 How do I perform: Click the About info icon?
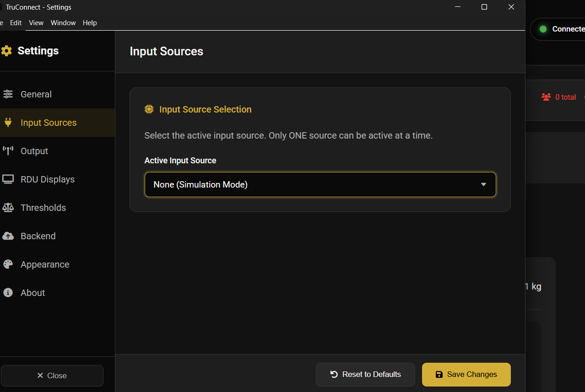tap(8, 293)
